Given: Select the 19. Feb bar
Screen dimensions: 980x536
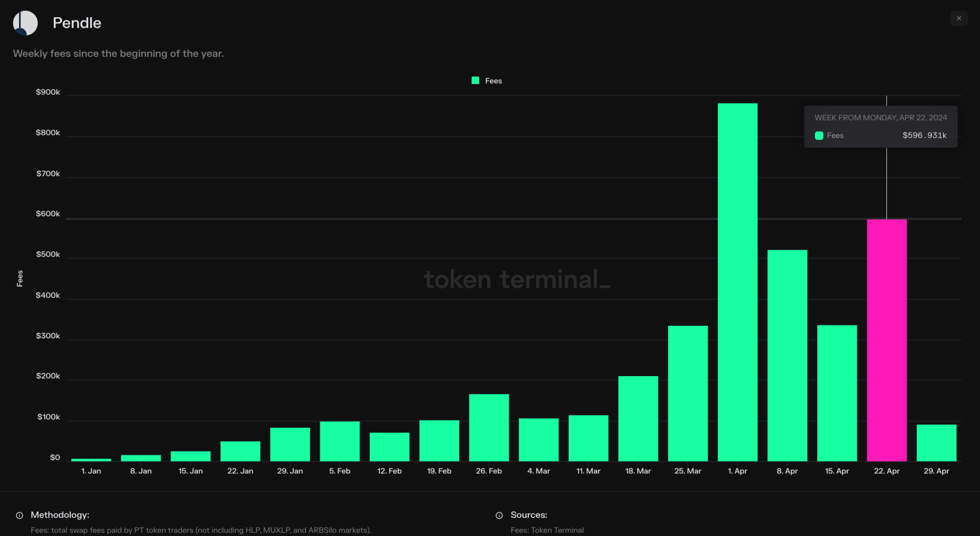Looking at the screenshot, I should pos(439,441).
